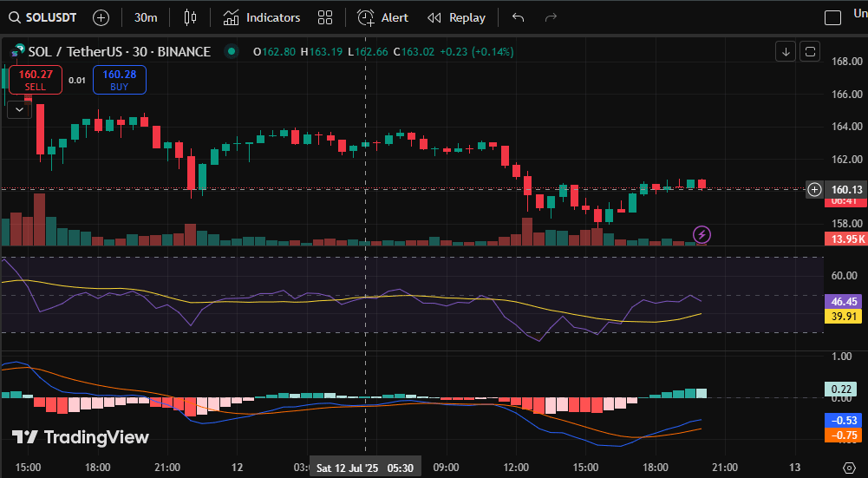
Task: Click the 160.28 BUY button
Action: (120, 80)
